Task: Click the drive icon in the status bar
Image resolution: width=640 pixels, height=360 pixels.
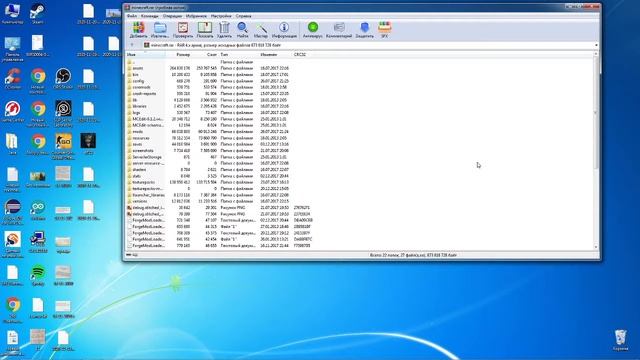Action: click(x=129, y=255)
